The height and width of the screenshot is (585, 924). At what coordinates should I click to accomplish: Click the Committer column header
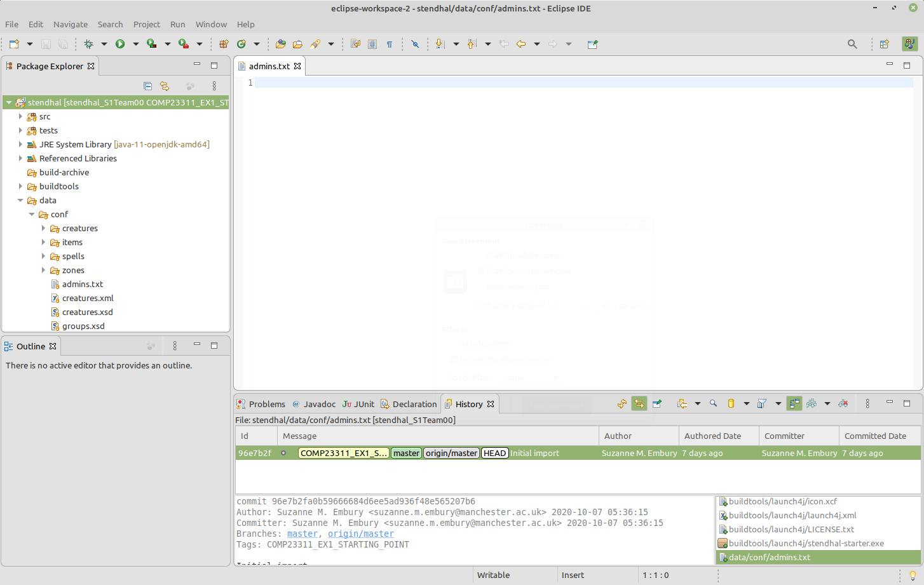tap(799, 436)
